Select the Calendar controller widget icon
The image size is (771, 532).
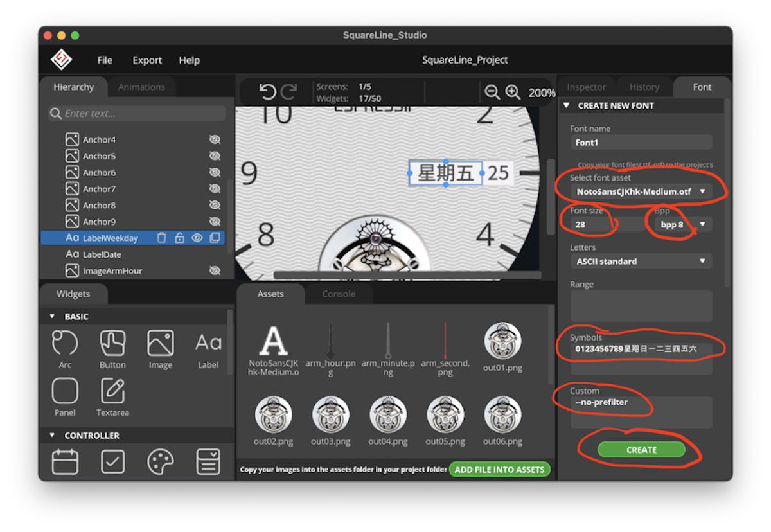click(65, 461)
